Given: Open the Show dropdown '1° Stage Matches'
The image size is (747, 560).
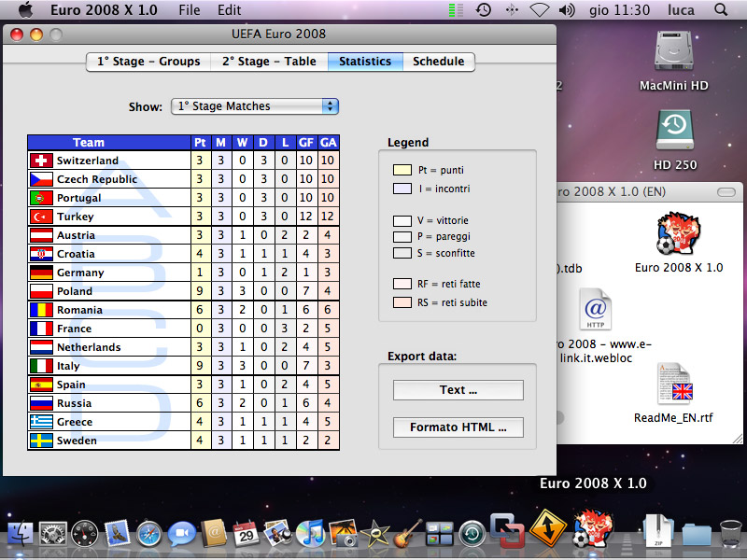Looking at the screenshot, I should [255, 106].
